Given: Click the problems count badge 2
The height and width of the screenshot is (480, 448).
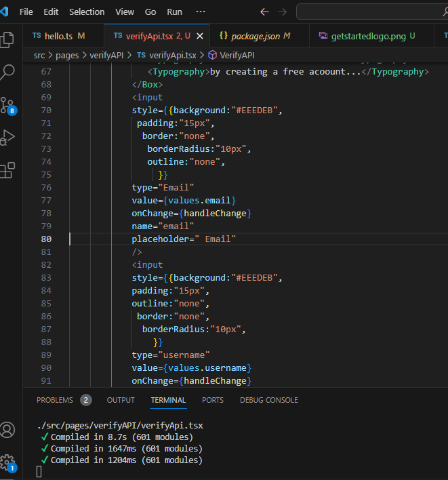Looking at the screenshot, I should 86,400.
